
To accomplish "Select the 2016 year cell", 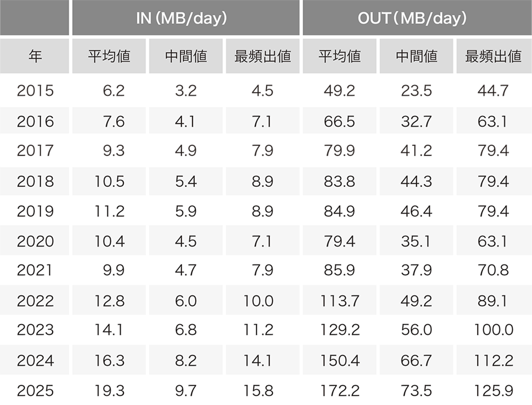I will [35, 121].
